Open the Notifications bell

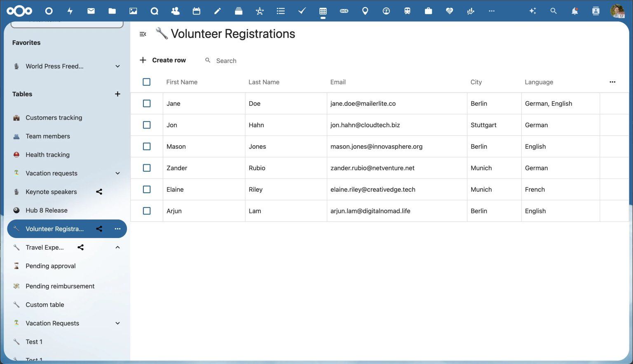pyautogui.click(x=574, y=11)
